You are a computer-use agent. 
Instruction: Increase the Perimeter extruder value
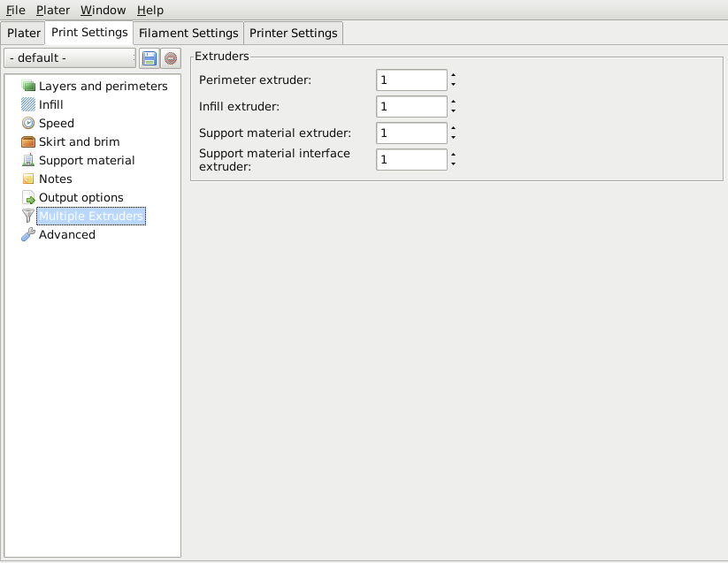[453, 75]
